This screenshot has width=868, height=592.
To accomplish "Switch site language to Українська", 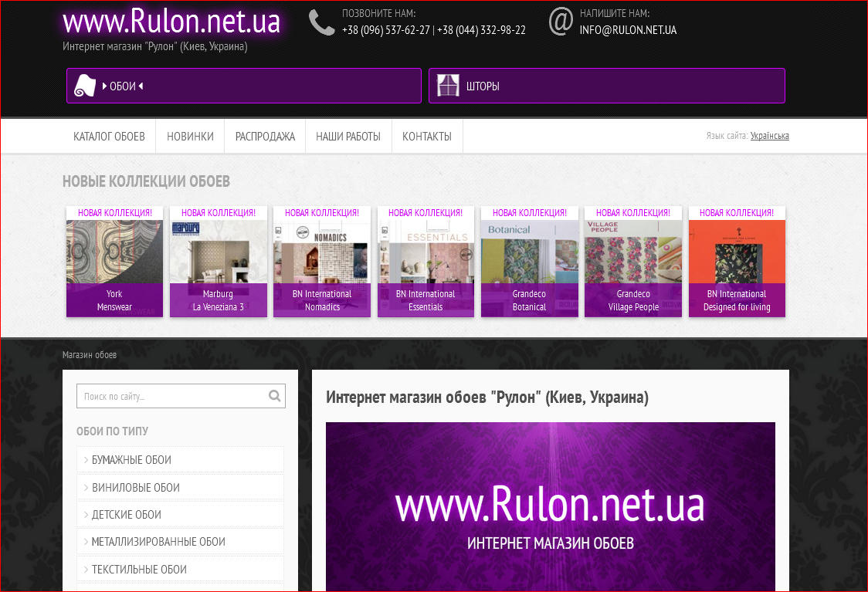I will pyautogui.click(x=769, y=136).
